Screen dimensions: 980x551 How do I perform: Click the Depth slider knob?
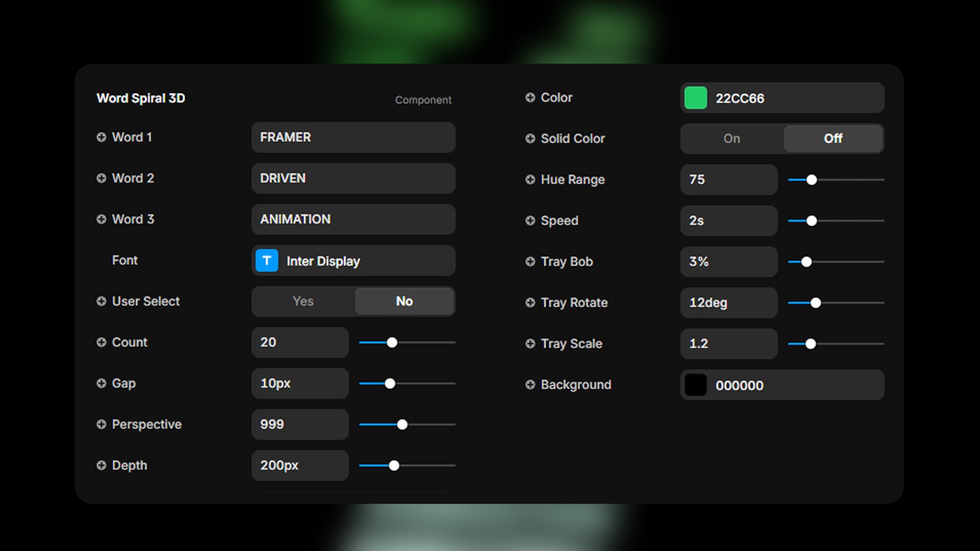pos(394,465)
